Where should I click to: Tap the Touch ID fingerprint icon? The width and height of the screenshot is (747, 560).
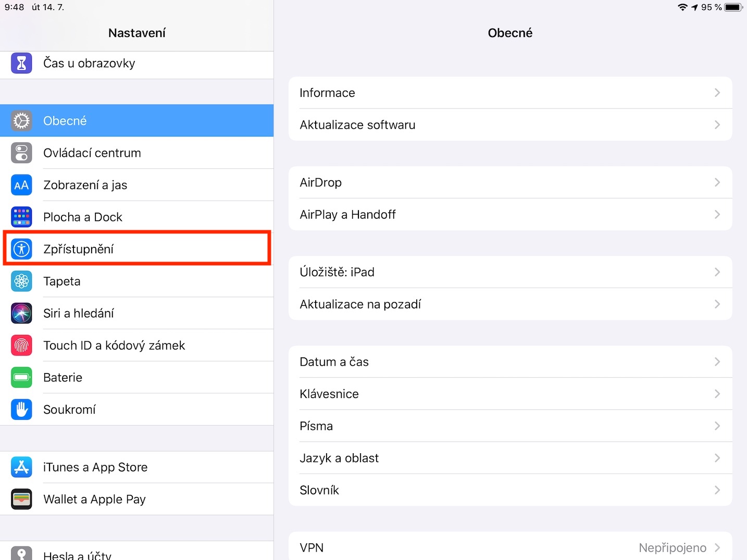tap(21, 345)
